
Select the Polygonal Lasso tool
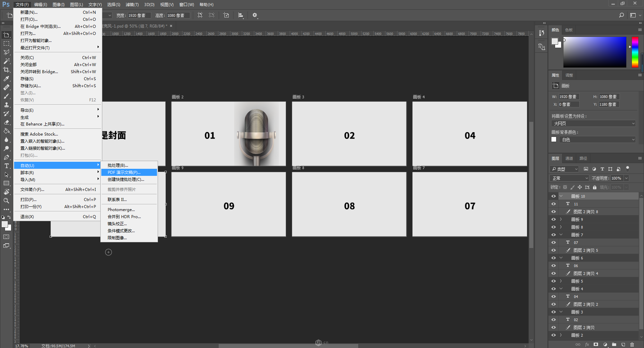pyautogui.click(x=6, y=52)
